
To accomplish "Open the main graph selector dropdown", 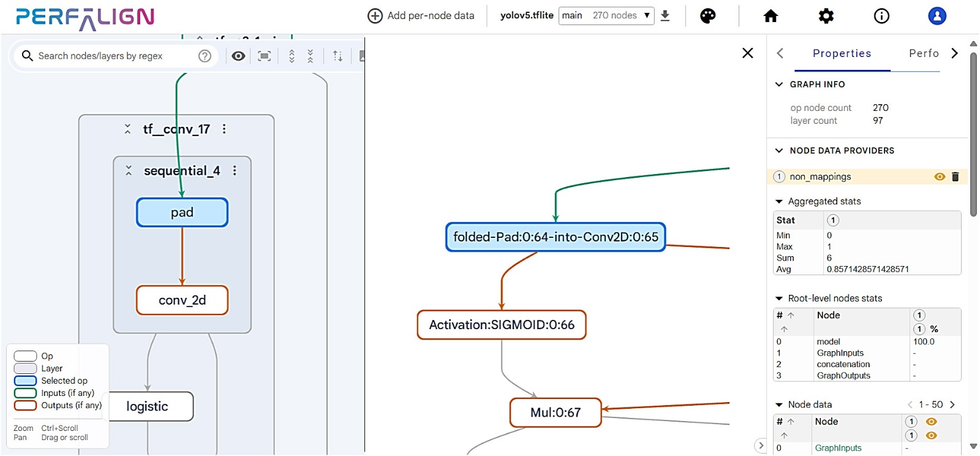I will pyautogui.click(x=606, y=15).
